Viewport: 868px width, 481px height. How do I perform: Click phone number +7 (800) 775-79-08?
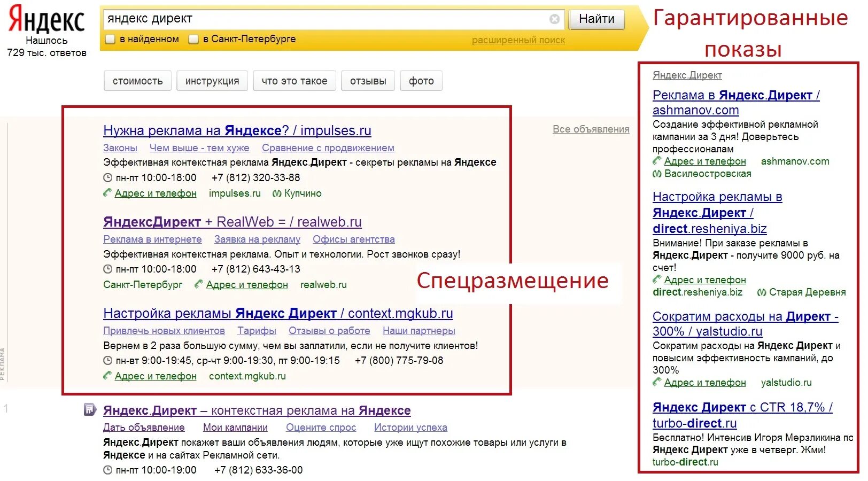399,361
